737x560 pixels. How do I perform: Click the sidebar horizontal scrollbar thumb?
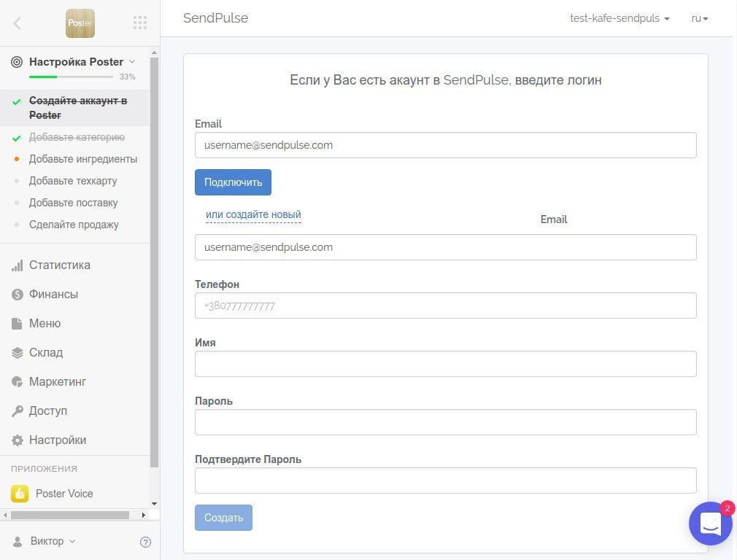pyautogui.click(x=70, y=515)
